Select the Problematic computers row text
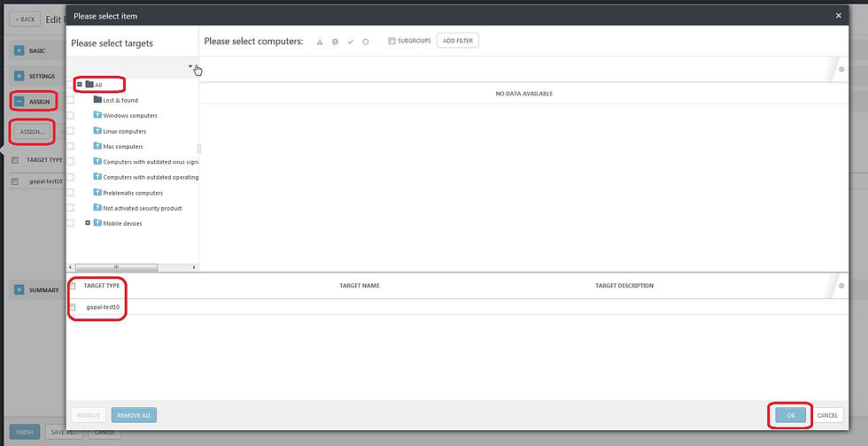This screenshot has height=446, width=868. 133,193
